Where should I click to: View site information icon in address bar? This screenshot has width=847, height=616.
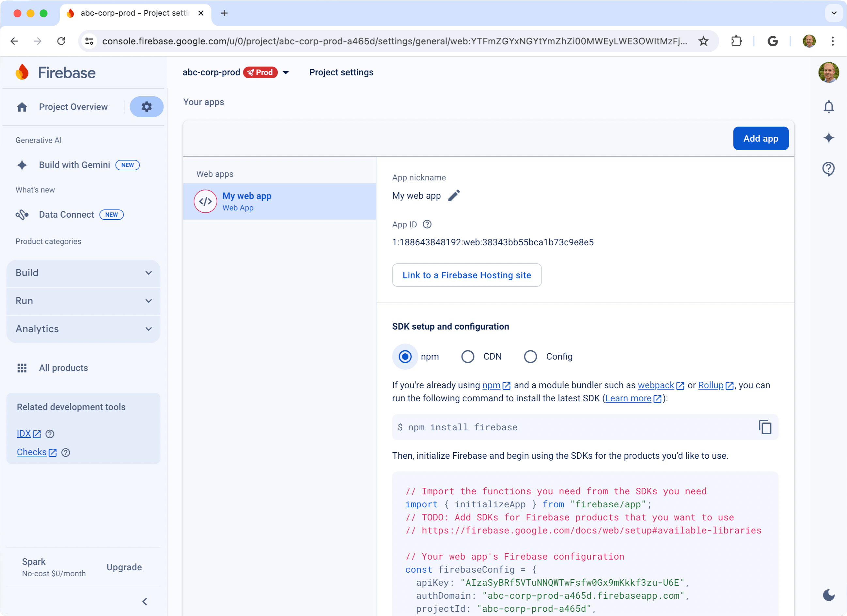89,41
